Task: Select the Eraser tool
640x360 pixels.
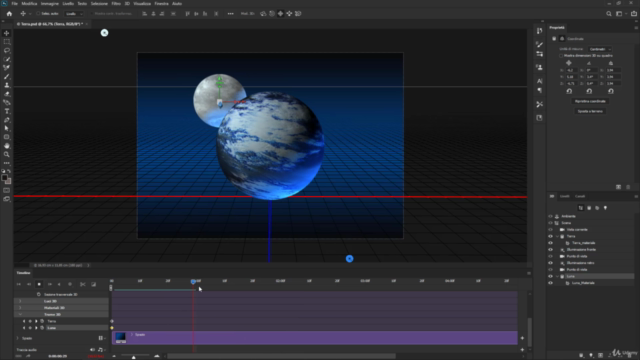Action: point(7,93)
